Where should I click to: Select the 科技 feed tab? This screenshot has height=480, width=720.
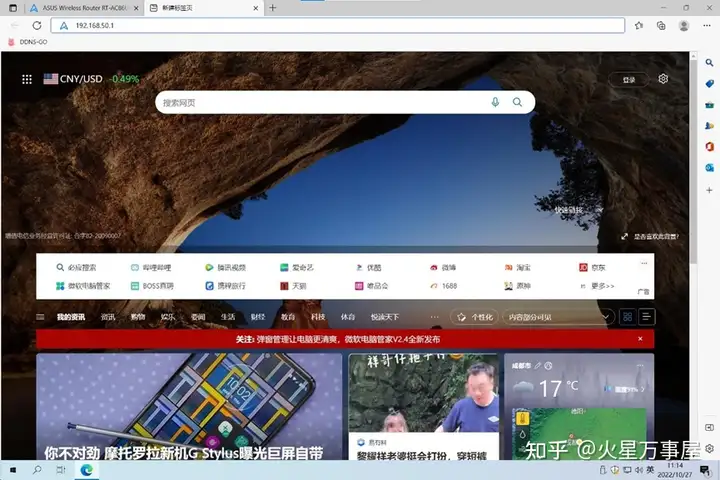coord(318,317)
